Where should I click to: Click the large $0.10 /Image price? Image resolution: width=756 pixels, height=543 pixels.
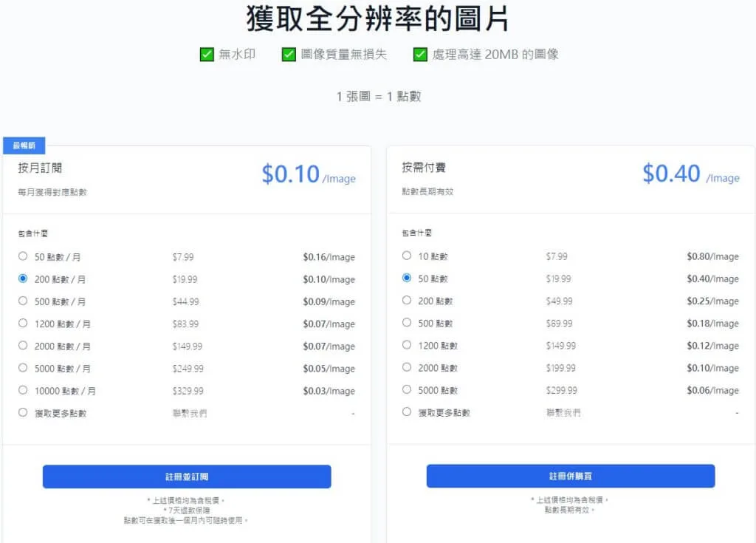click(309, 174)
